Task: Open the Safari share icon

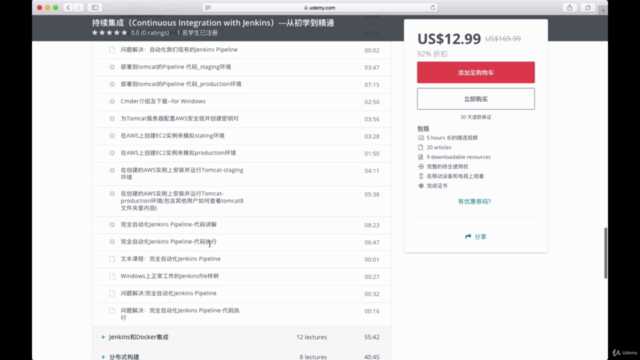Action: click(x=570, y=7)
